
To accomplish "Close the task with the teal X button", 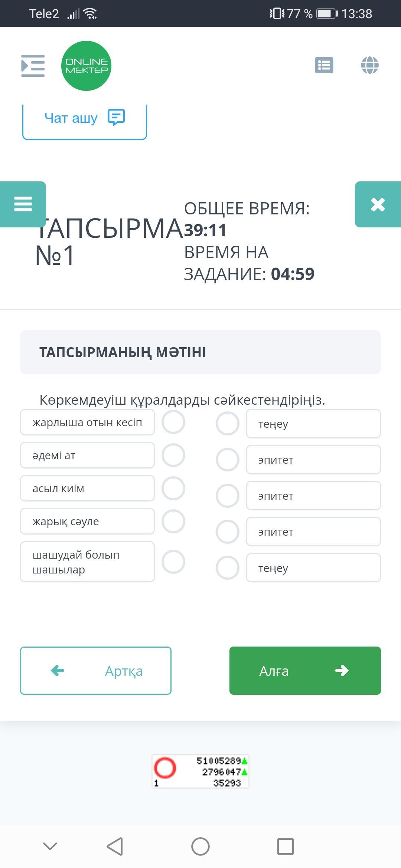I will (x=378, y=204).
